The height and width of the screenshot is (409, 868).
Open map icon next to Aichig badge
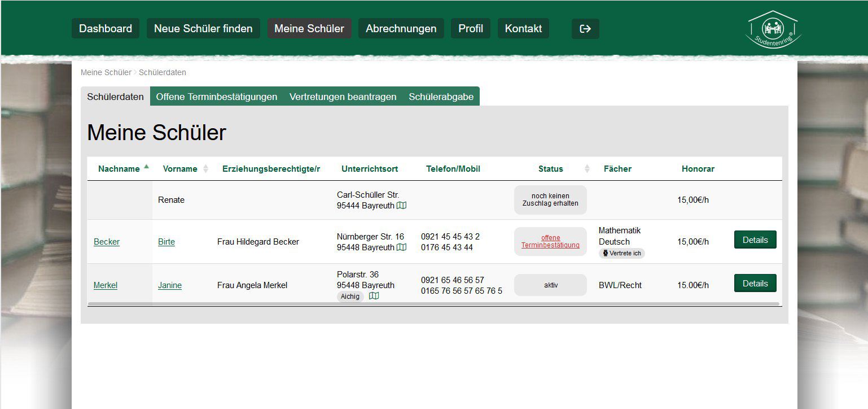374,296
